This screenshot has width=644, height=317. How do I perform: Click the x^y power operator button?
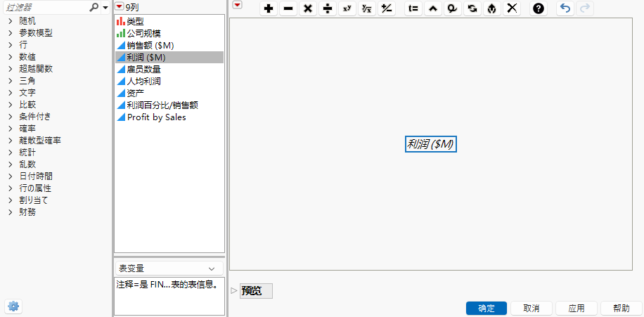point(347,8)
